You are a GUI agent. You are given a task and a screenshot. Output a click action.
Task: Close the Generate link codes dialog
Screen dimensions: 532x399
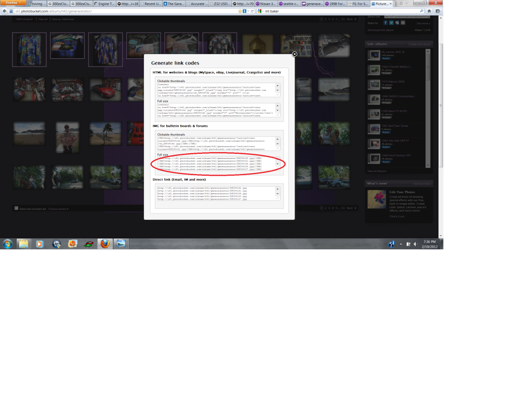pyautogui.click(x=295, y=54)
